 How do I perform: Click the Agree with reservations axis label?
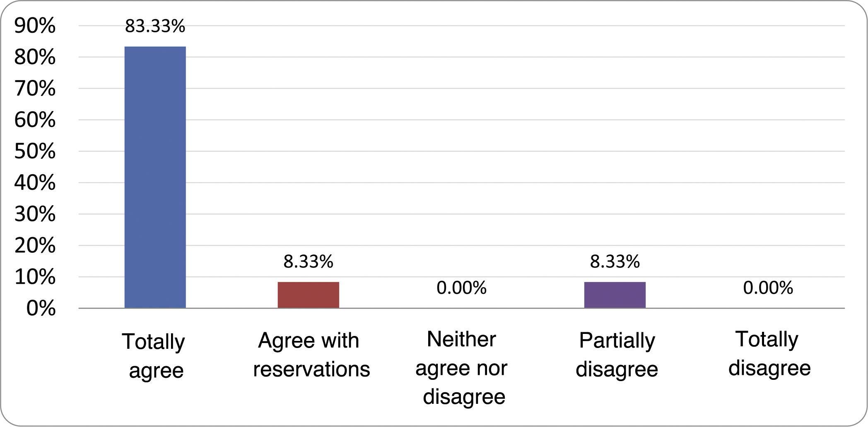[311, 355]
